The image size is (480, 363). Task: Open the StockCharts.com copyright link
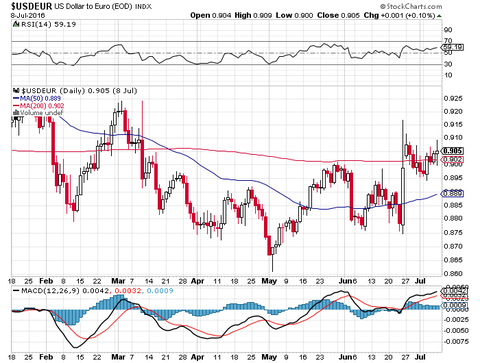click(x=411, y=6)
